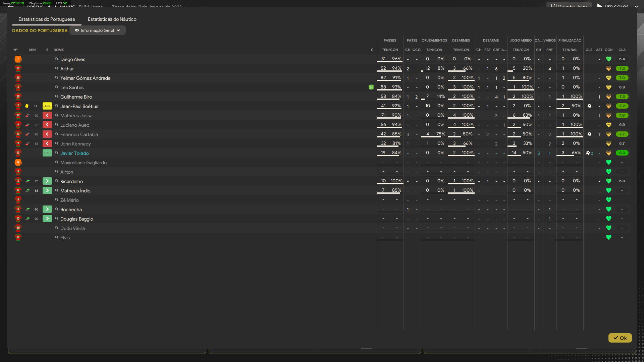This screenshot has height=362, width=644.
Task: Click goal ball icon in Federico Cartabia row
Action: point(589,134)
